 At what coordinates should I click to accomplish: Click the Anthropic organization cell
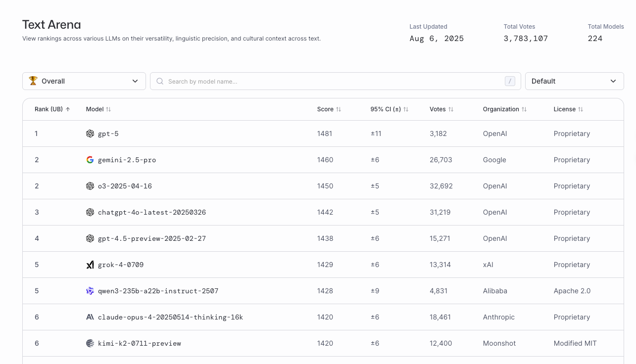[x=499, y=317]
